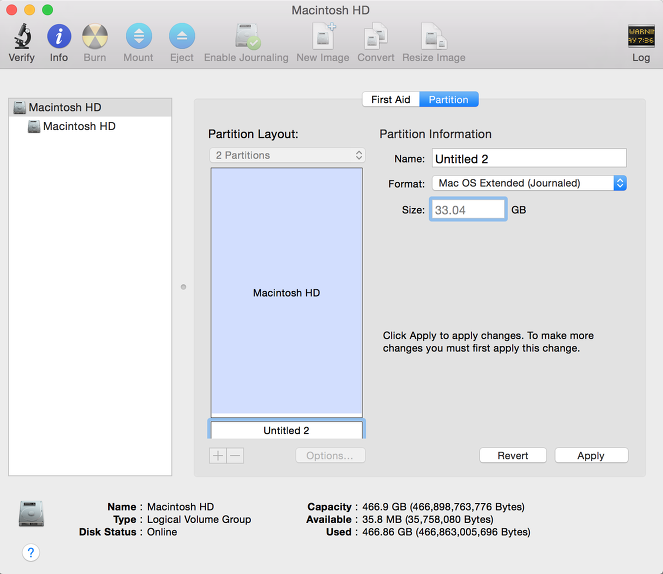Click the New Image icon

click(x=323, y=36)
